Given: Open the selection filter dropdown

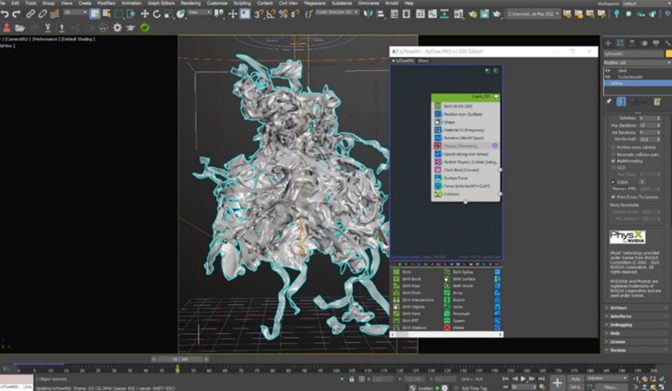Looking at the screenshot, I should [75, 12].
